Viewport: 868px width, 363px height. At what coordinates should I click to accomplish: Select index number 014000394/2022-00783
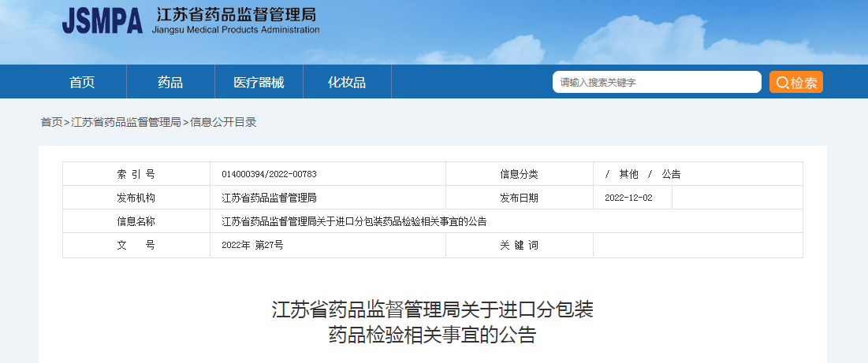pos(269,174)
